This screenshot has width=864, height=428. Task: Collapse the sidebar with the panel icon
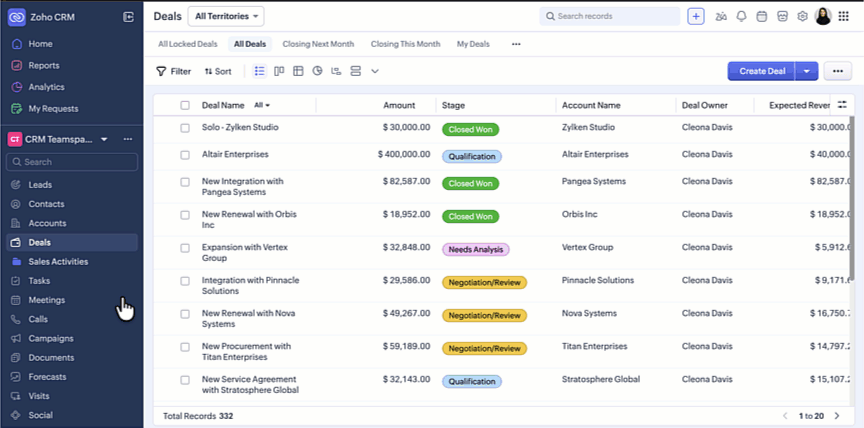pos(128,17)
